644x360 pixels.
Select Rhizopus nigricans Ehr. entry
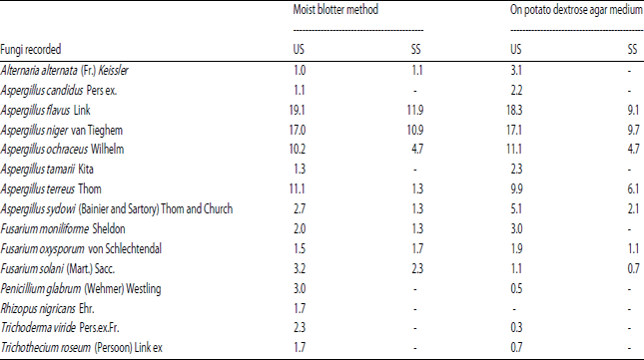(47, 308)
